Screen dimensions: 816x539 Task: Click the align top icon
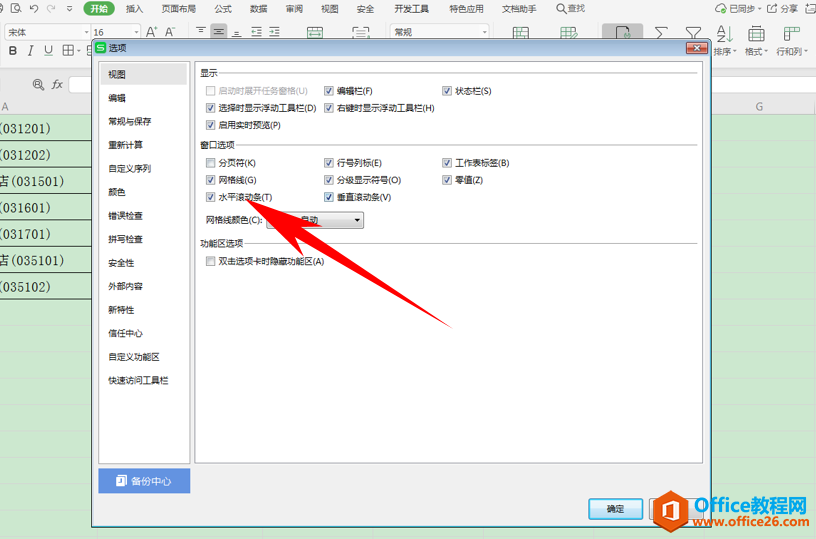(x=201, y=32)
